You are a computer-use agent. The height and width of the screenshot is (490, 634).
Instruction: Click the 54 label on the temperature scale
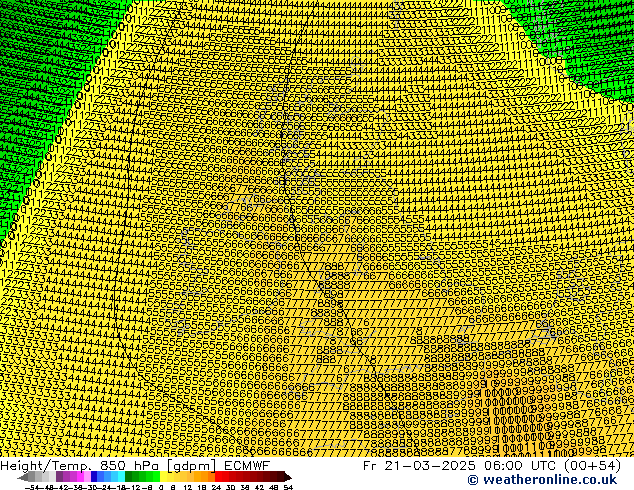[x=288, y=488]
